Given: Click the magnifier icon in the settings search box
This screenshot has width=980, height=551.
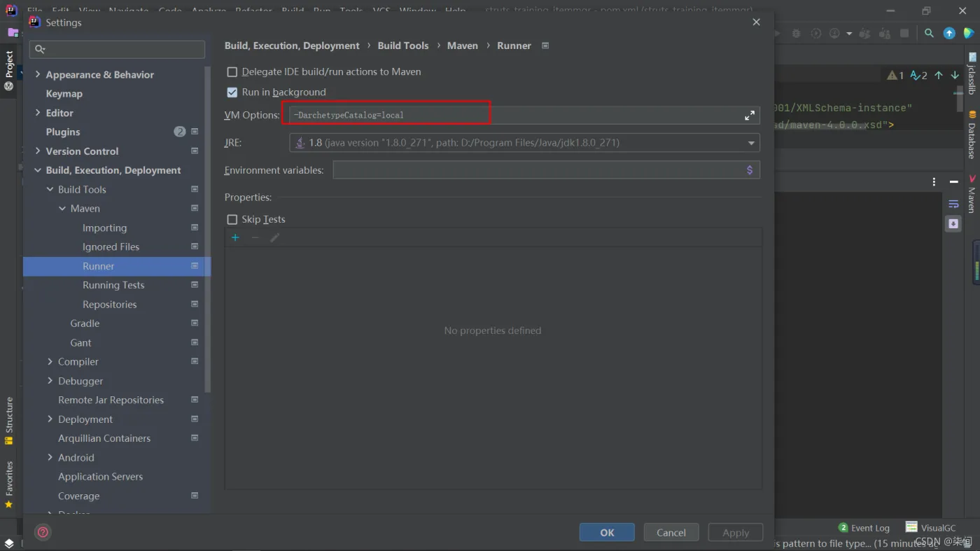Looking at the screenshot, I should point(40,49).
